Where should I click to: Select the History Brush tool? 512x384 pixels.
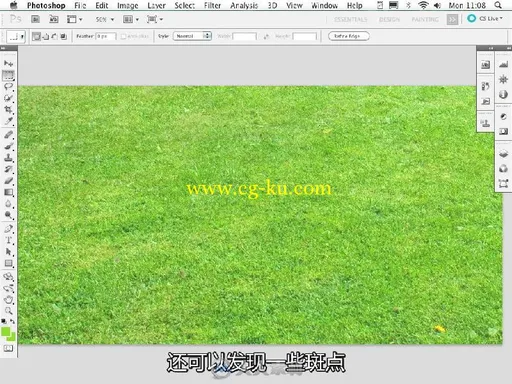(8, 169)
